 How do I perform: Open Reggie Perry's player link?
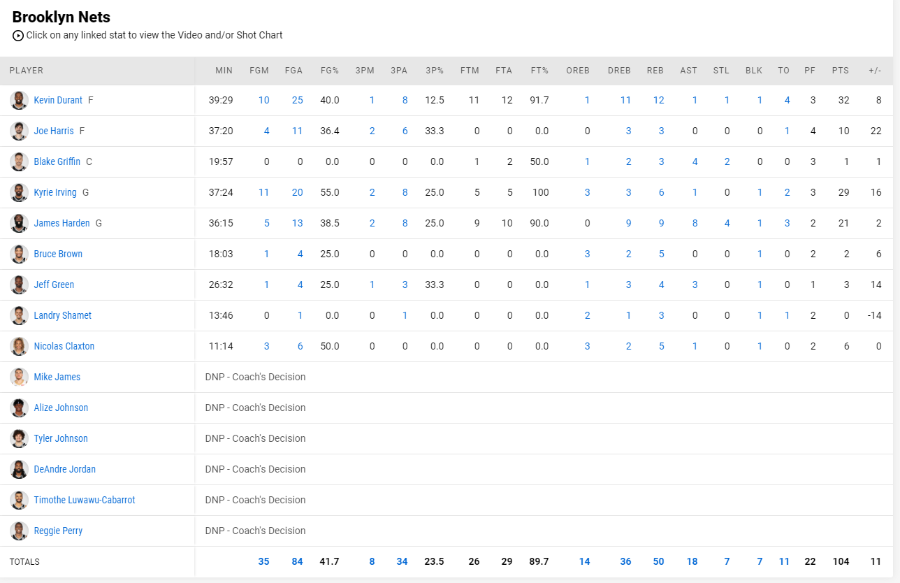pyautogui.click(x=58, y=531)
